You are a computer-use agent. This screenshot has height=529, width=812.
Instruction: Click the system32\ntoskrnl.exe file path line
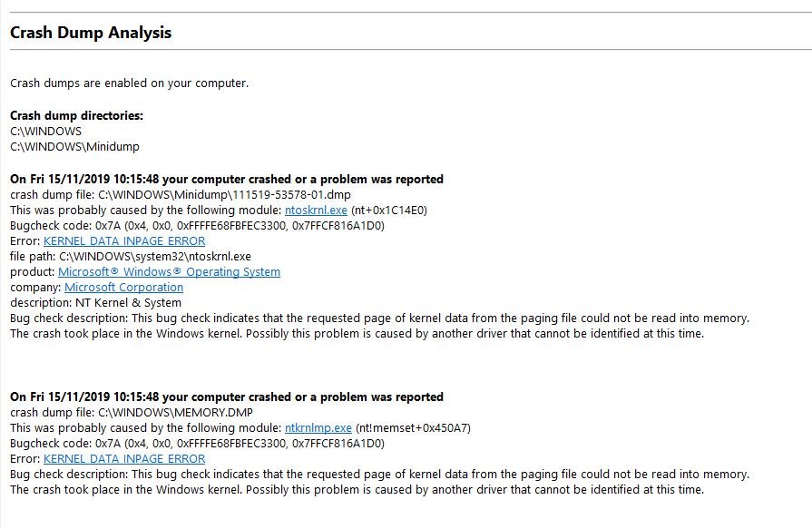pos(131,256)
